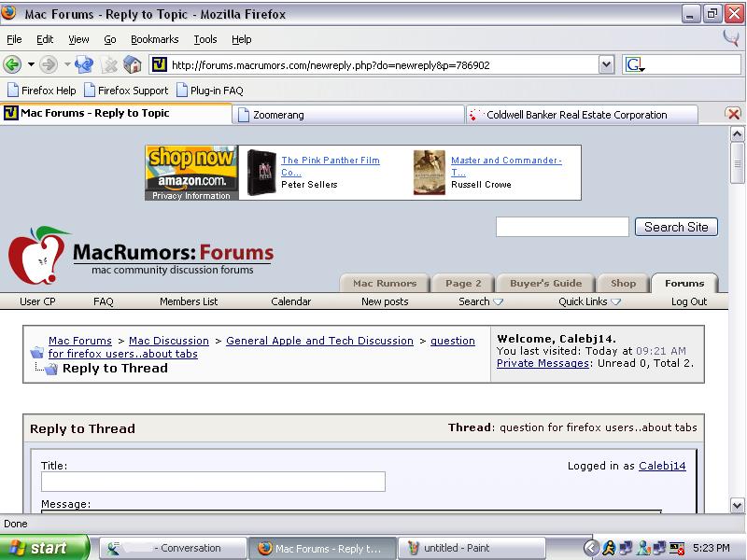Image resolution: width=747 pixels, height=560 pixels.
Task: Click the Forums site tab
Action: [684, 284]
